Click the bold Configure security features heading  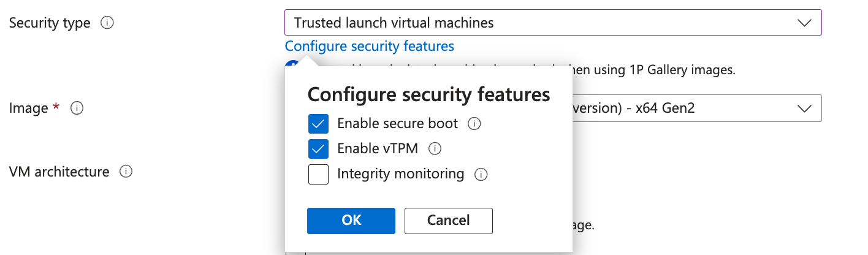pyautogui.click(x=428, y=94)
